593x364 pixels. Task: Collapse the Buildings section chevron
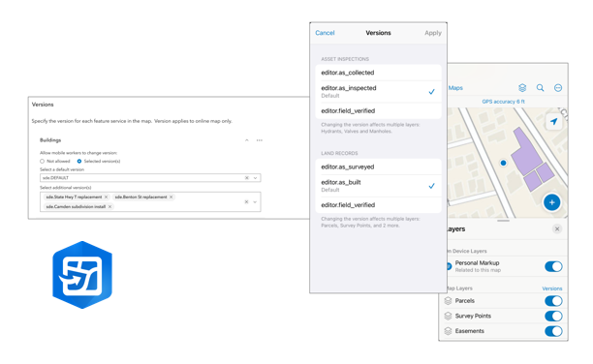(x=246, y=140)
